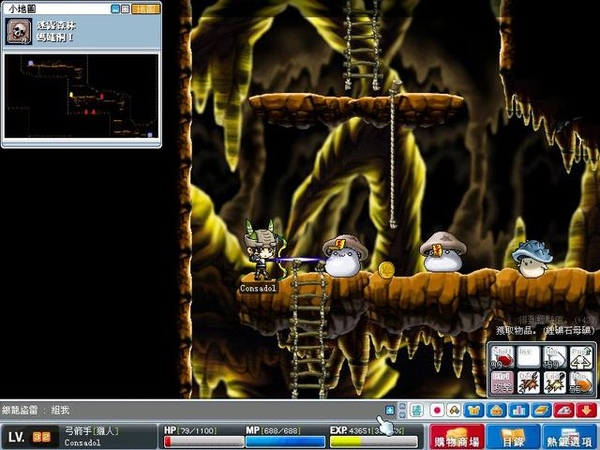The width and height of the screenshot is (600, 450).
Task: Click the red HP bar
Action: tap(204, 442)
